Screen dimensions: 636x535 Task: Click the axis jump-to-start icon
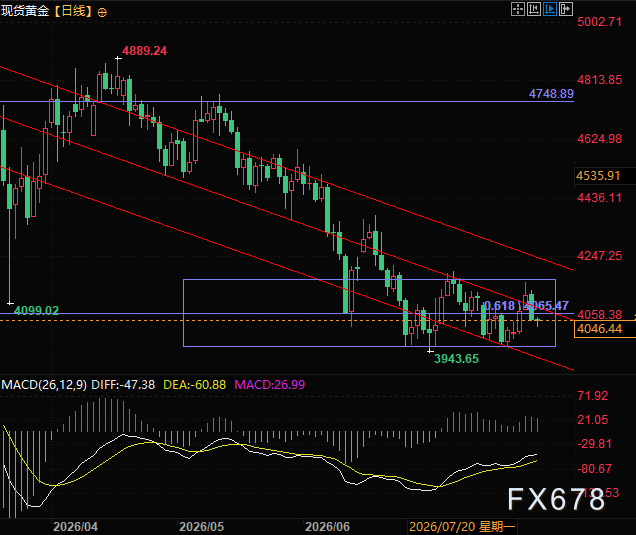[534, 9]
